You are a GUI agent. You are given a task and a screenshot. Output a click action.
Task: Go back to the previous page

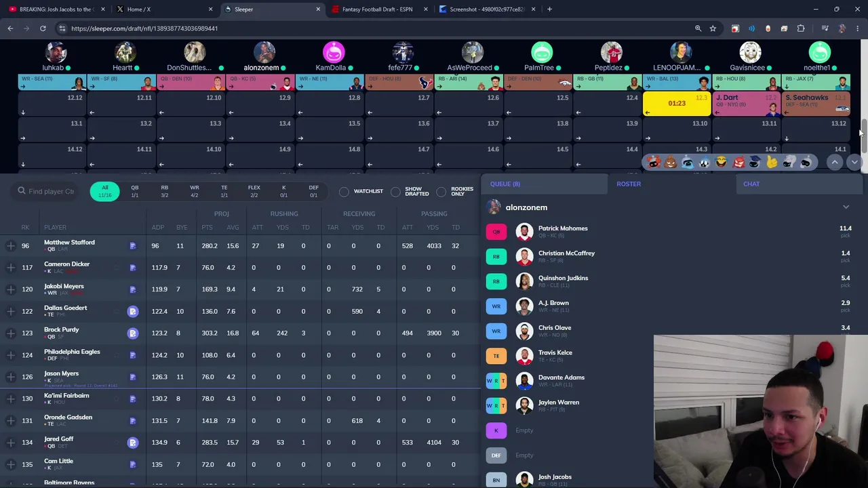(x=10, y=28)
